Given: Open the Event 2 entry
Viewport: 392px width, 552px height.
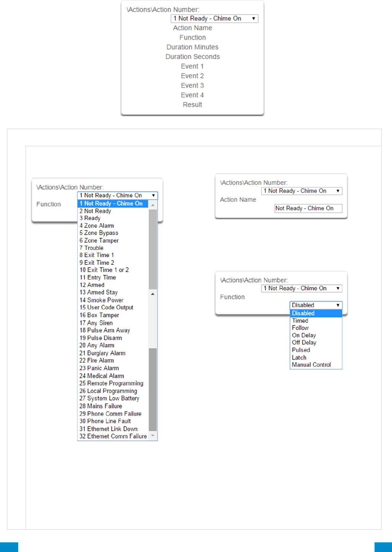Looking at the screenshot, I should [192, 76].
